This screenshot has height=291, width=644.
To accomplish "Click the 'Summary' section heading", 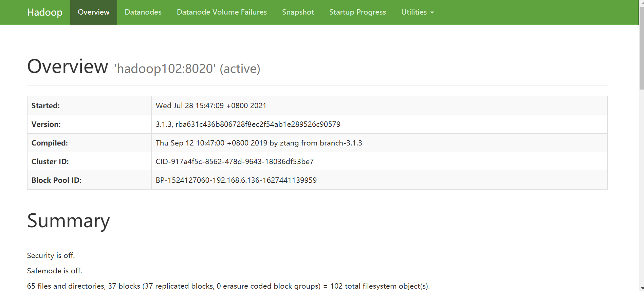I will pyautogui.click(x=69, y=221).
